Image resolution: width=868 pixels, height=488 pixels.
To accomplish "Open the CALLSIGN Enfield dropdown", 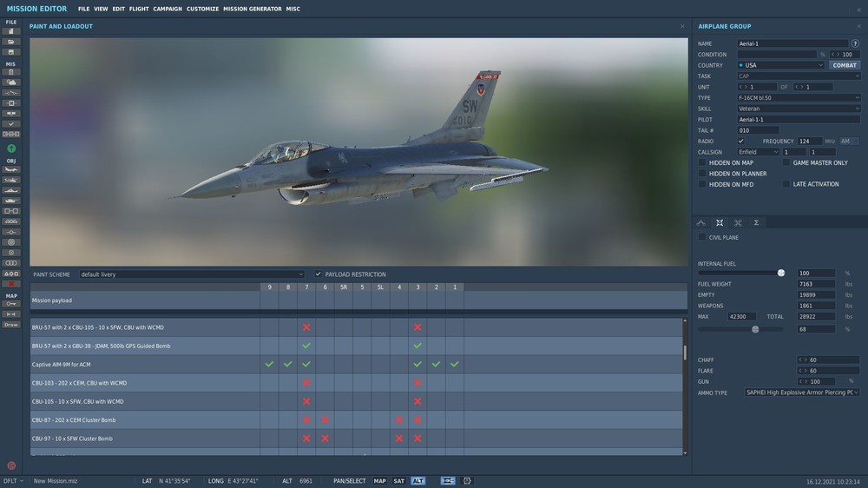I will pos(758,152).
